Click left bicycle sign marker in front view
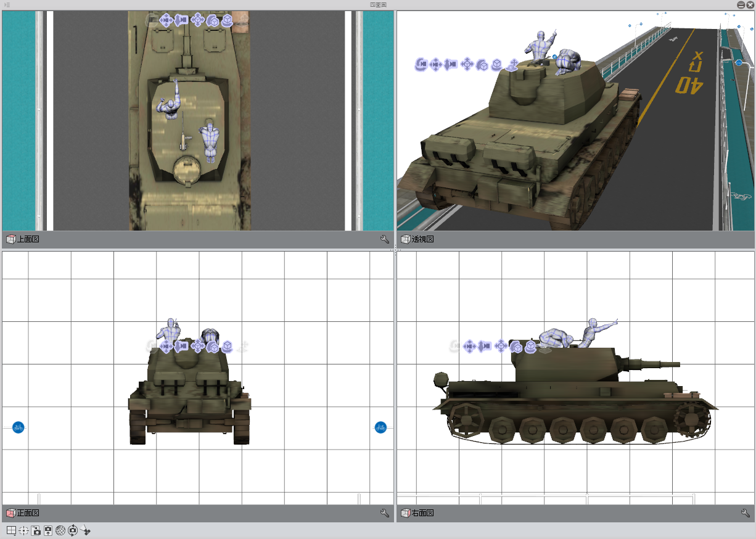Image resolution: width=756 pixels, height=539 pixels. pyautogui.click(x=18, y=427)
